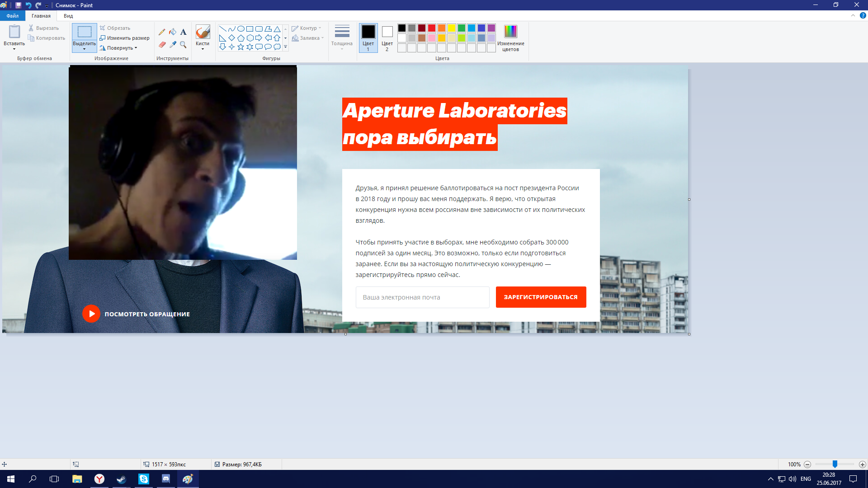Pick the red color swatch
Viewport: 868px width, 488px height.
[x=432, y=28]
